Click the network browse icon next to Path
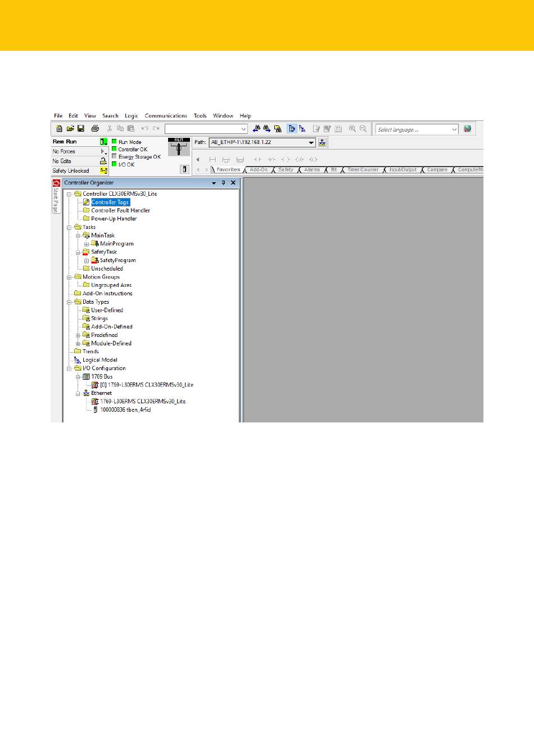The width and height of the screenshot is (534, 756). coord(322,142)
